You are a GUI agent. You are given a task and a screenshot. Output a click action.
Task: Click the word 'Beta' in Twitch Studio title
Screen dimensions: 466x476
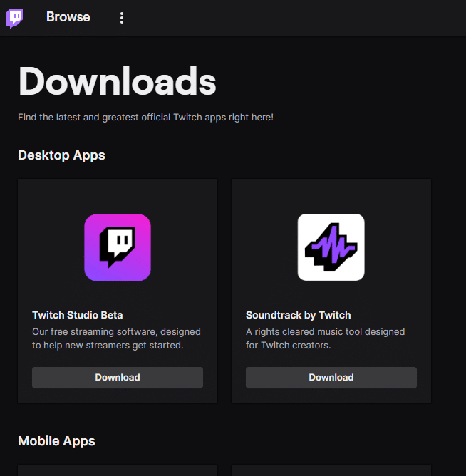pyautogui.click(x=111, y=315)
